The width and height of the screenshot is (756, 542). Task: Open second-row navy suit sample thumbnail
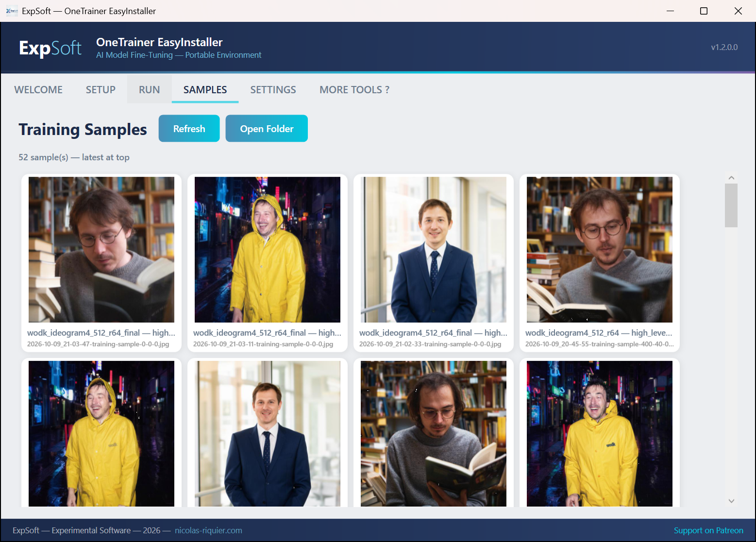(x=268, y=434)
